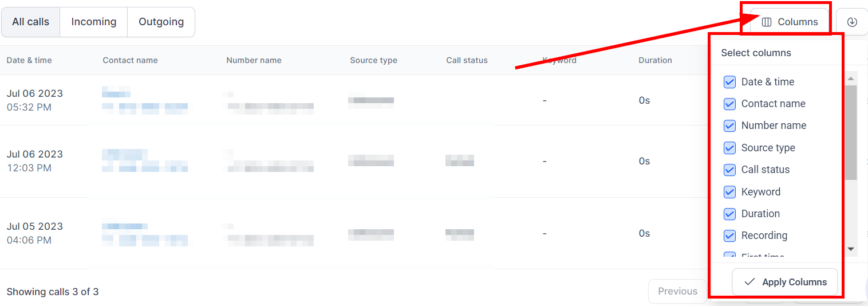This screenshot has width=868, height=306.
Task: Click the Source type column header
Action: [x=373, y=60]
